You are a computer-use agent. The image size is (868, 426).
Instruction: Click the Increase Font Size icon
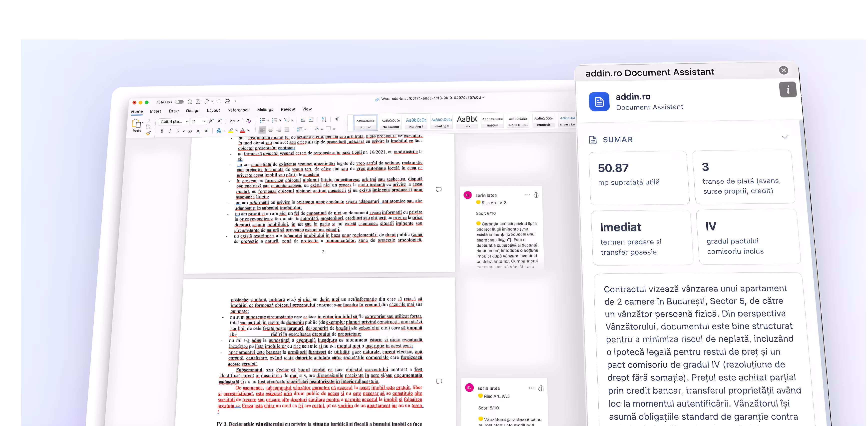(x=211, y=121)
